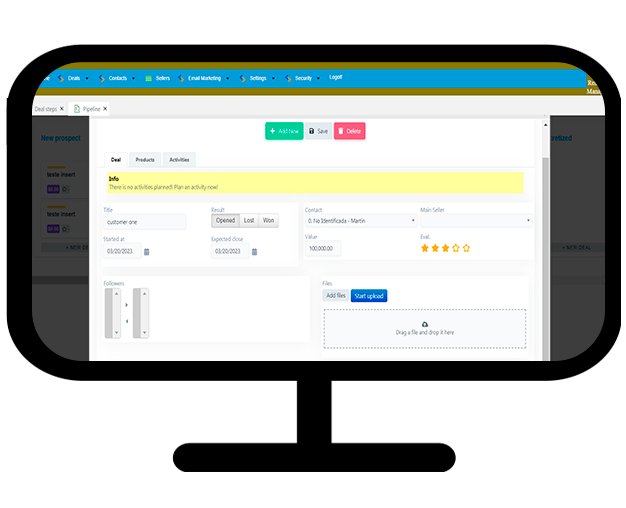The image size is (626, 508).
Task: Switch to the Activities tab
Action: (x=179, y=159)
